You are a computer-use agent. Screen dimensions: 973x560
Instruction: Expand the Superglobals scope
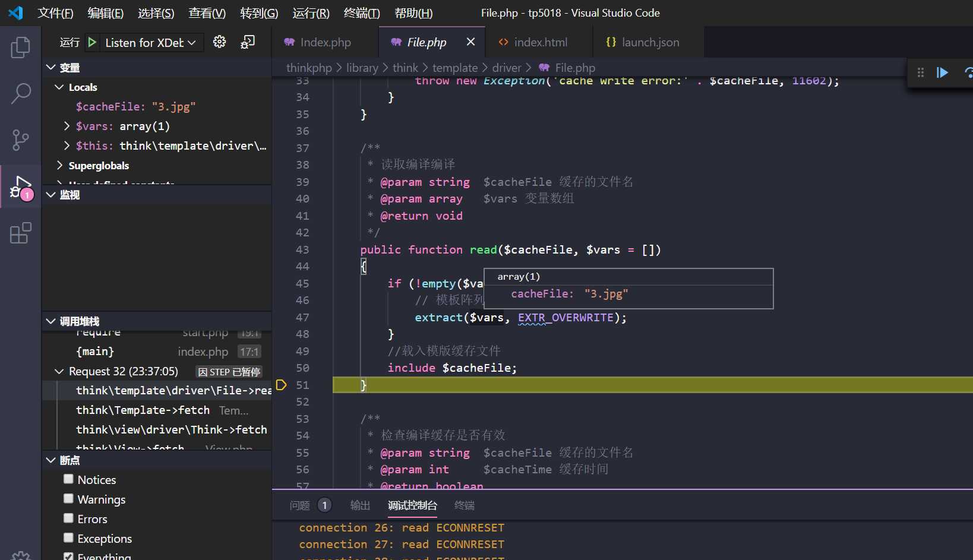(x=59, y=166)
